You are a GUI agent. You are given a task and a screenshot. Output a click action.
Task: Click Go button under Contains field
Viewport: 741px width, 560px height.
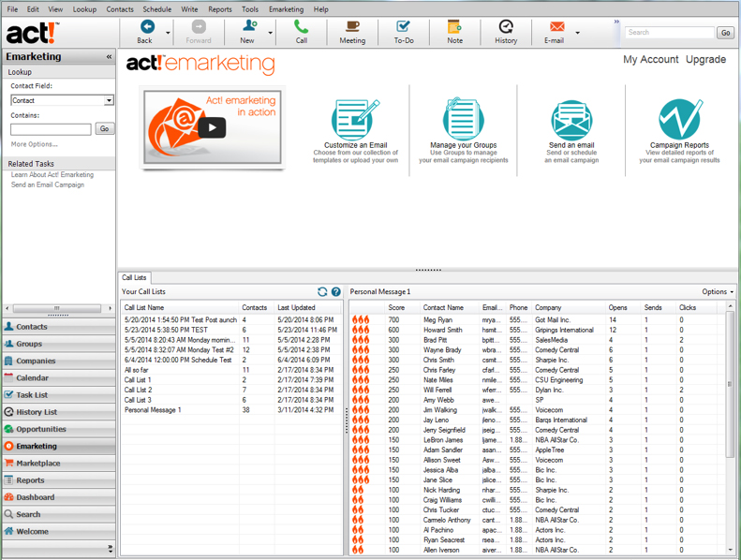coord(104,128)
